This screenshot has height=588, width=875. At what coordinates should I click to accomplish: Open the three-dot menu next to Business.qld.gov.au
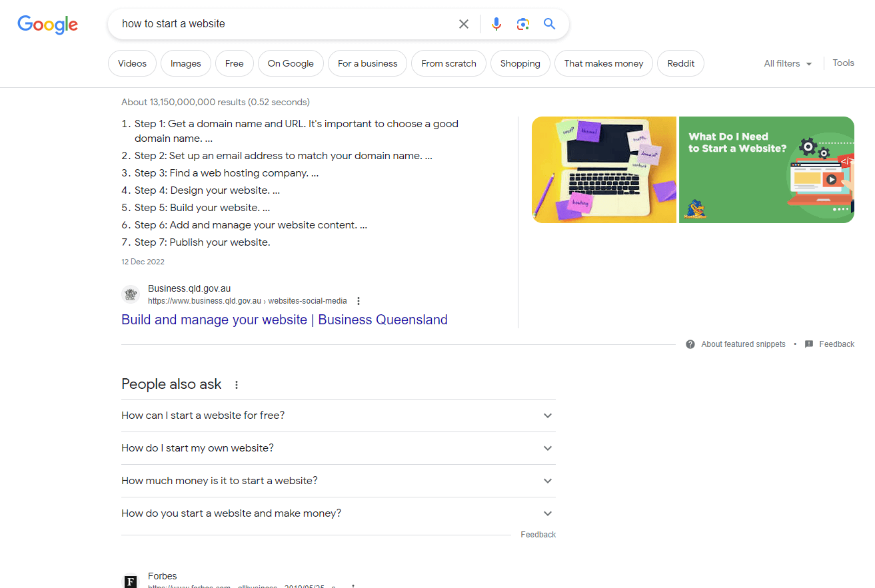[x=359, y=300]
